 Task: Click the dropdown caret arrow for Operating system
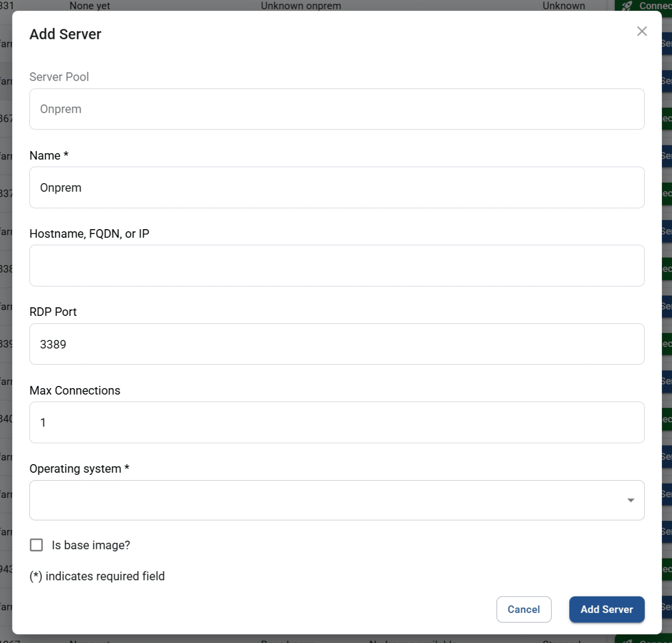(x=630, y=500)
